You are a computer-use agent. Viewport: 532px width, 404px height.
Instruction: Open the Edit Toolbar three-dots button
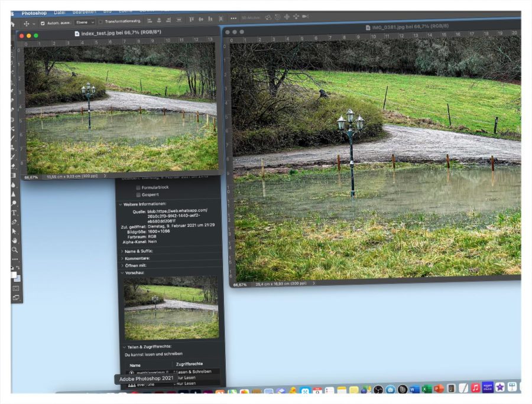[15, 259]
